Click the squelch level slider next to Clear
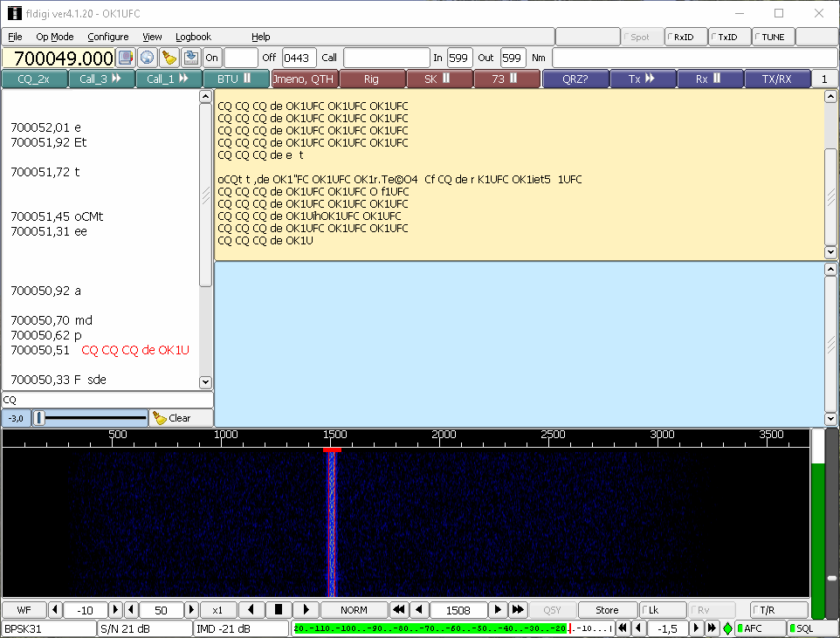This screenshot has height=638, width=840. 90,418
